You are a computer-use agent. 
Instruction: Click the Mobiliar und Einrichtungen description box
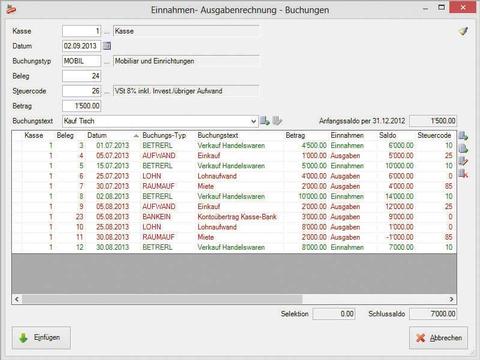[186, 61]
